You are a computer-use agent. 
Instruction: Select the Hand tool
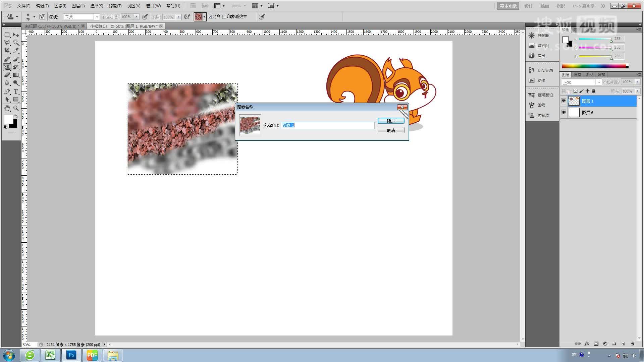click(x=7, y=108)
